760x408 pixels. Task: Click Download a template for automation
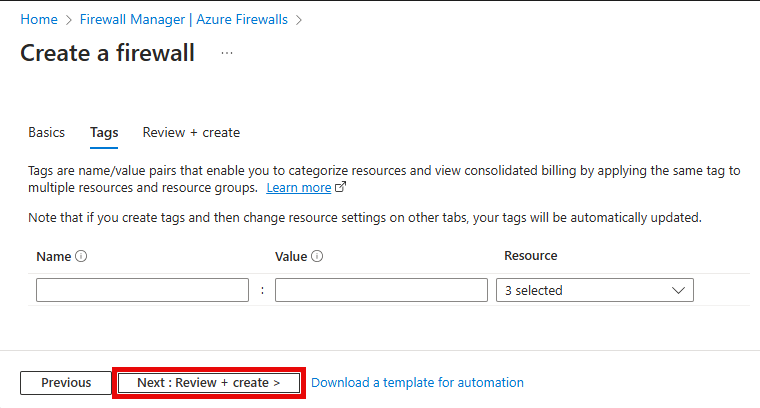coord(417,383)
